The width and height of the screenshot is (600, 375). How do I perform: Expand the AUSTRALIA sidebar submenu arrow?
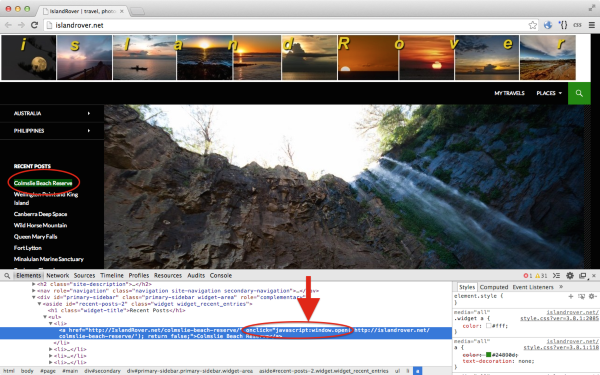89,113
